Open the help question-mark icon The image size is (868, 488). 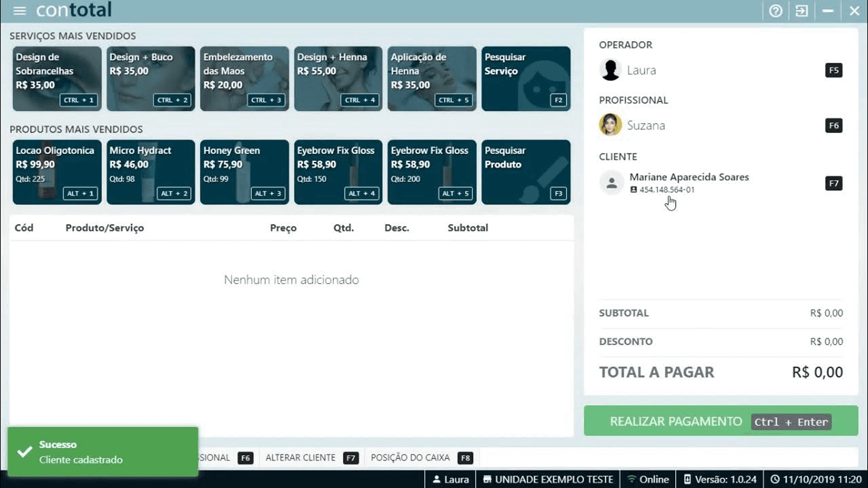(776, 10)
